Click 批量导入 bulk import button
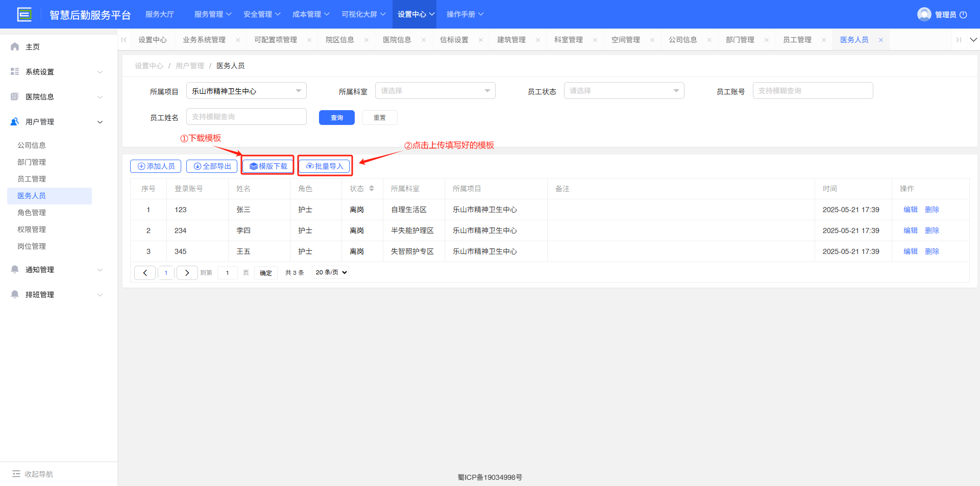 [324, 166]
